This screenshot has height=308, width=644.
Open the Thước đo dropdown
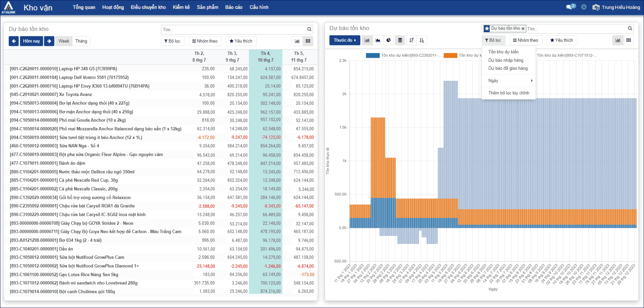345,40
